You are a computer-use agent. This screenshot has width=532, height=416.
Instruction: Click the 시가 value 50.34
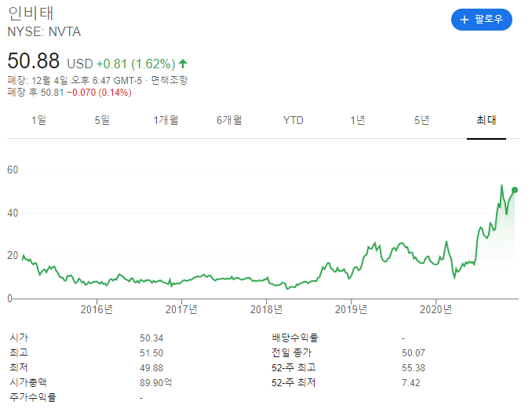pos(151,338)
